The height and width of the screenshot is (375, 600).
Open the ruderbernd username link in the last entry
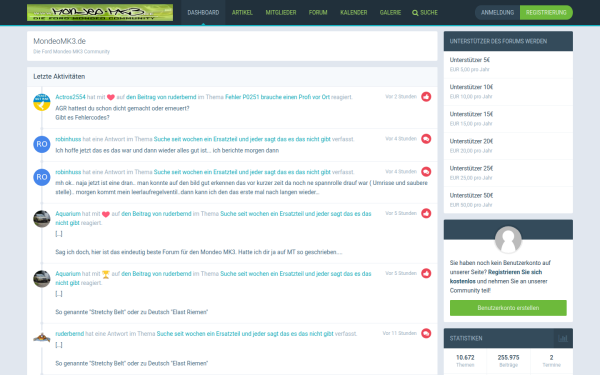[x=70, y=334]
